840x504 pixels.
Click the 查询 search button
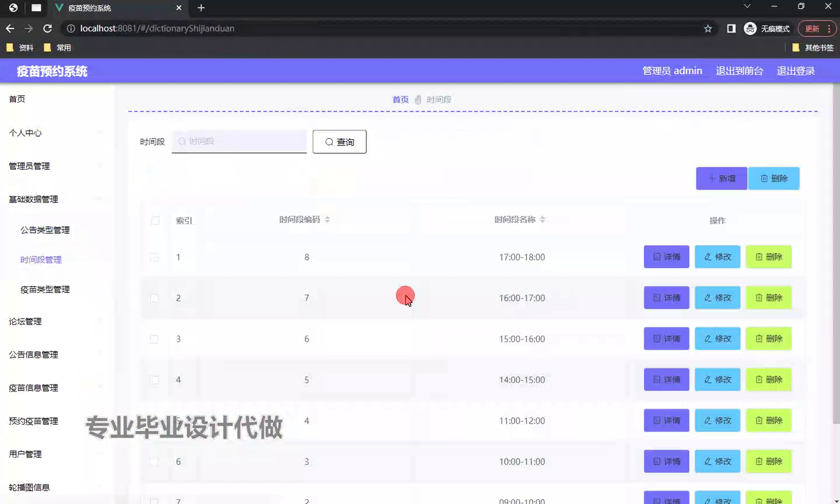click(x=339, y=142)
